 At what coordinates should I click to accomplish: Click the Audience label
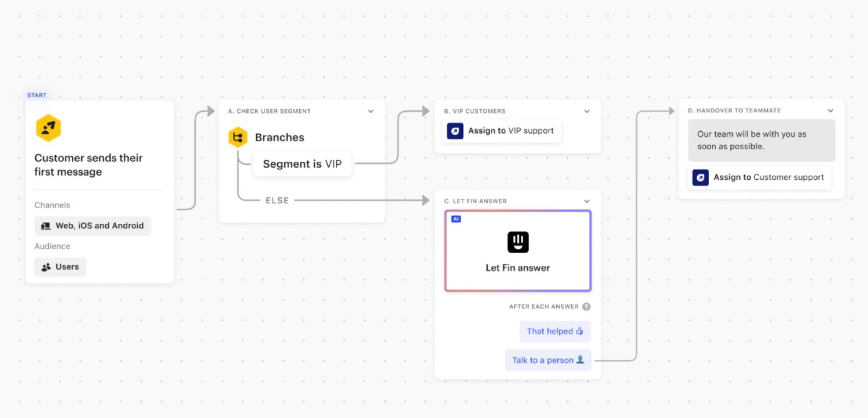pos(52,246)
